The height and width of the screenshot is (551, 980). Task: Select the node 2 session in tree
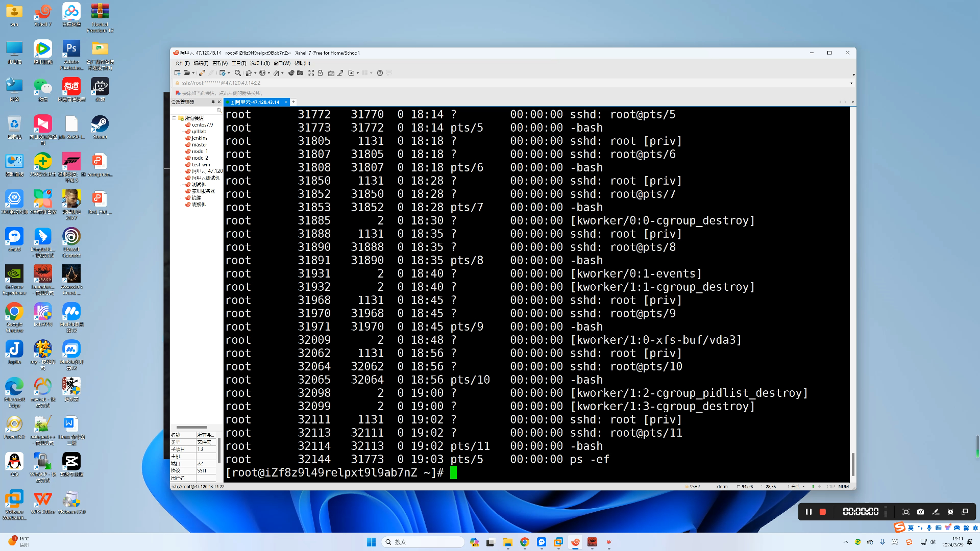(197, 158)
